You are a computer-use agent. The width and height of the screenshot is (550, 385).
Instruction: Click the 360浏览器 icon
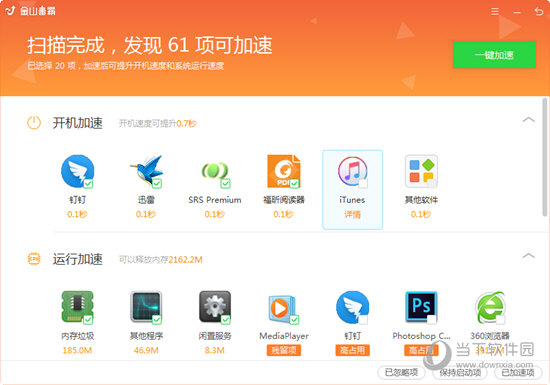coord(490,307)
